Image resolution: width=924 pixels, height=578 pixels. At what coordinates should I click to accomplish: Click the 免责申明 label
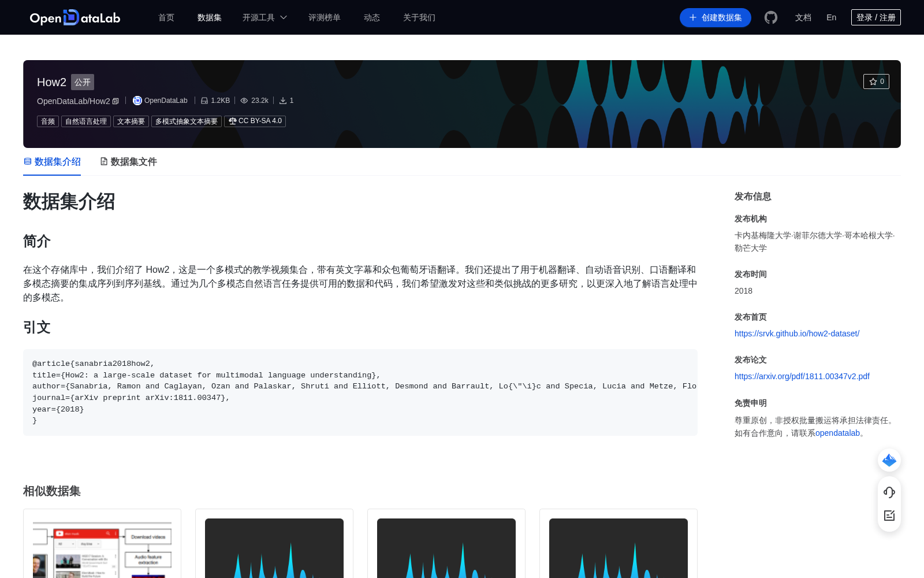[751, 403]
